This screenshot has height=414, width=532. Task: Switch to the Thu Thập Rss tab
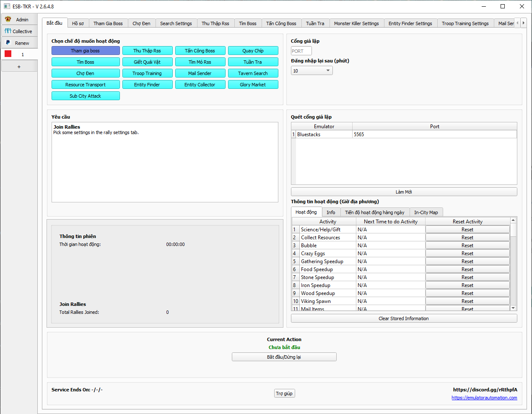point(215,23)
